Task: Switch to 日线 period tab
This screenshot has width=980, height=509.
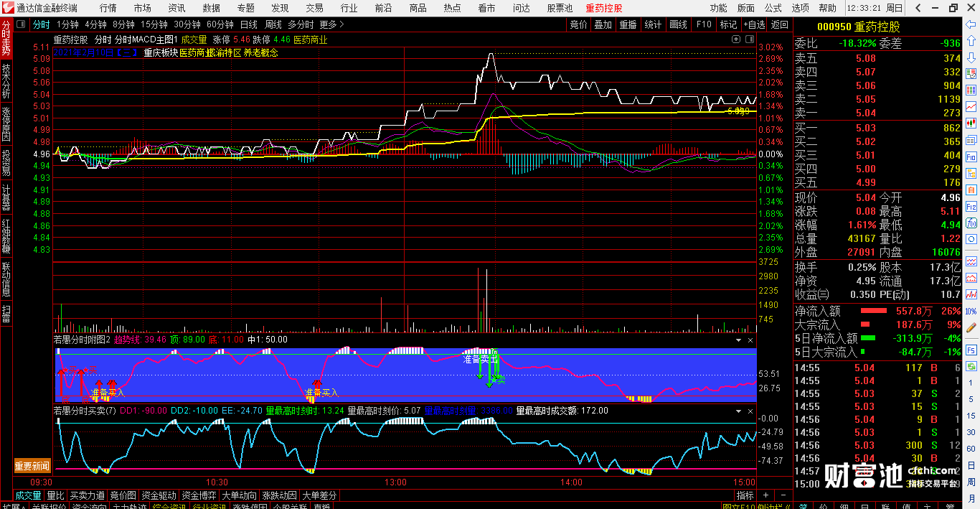Action: tap(250, 24)
